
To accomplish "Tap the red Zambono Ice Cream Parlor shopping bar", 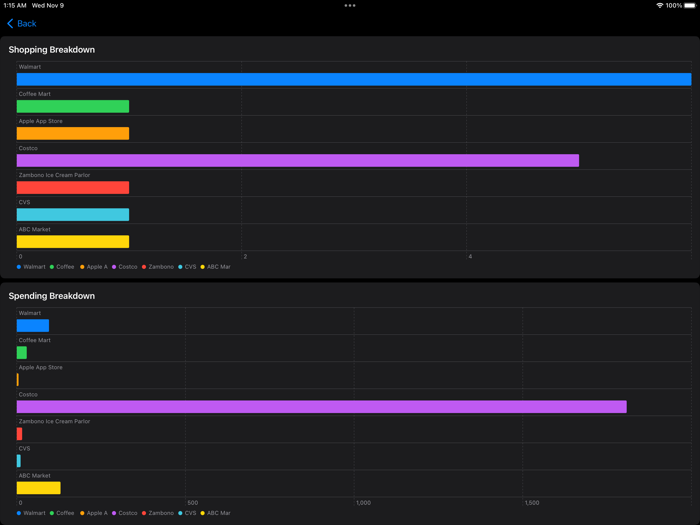I will click(73, 188).
